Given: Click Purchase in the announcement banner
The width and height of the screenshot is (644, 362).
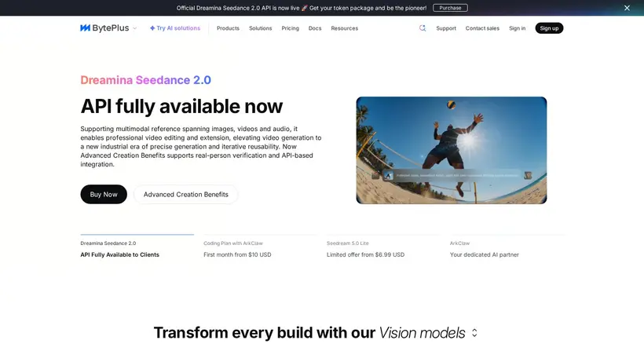Looking at the screenshot, I should [450, 8].
